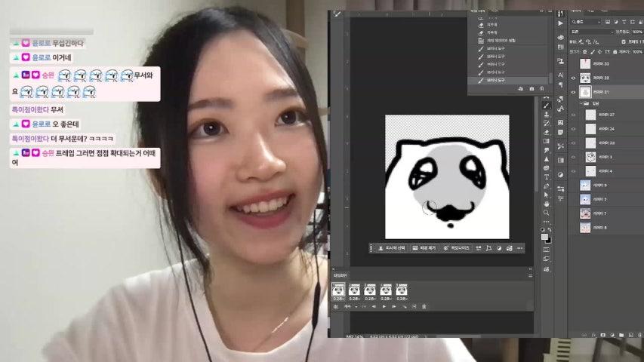Image resolution: width=644 pixels, height=362 pixels.
Task: Toggle visibility of layer 23
Action: (x=573, y=143)
